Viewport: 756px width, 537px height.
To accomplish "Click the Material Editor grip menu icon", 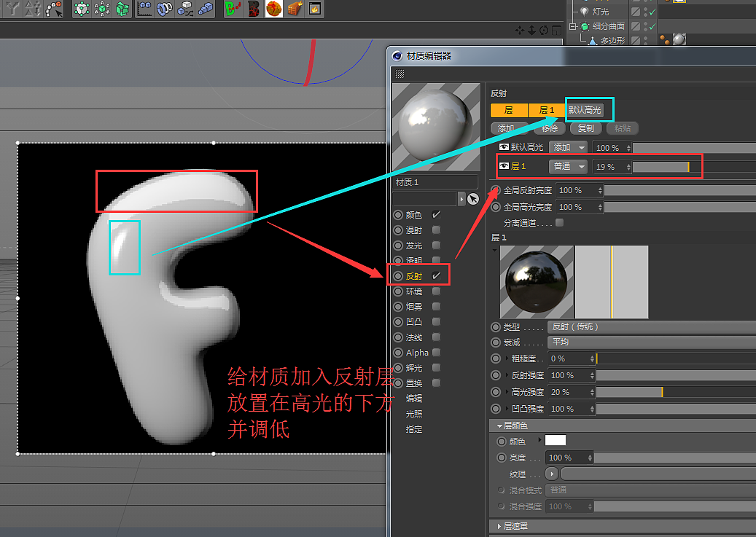I will pos(400,74).
